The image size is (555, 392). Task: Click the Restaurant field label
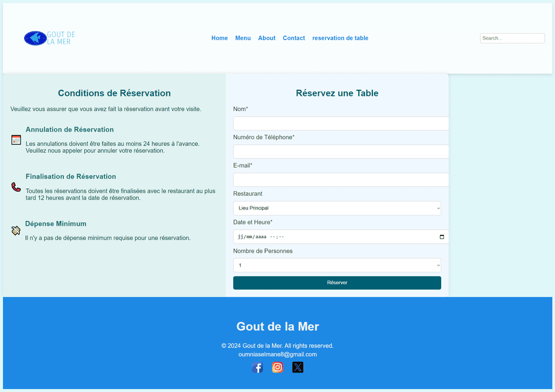248,194
